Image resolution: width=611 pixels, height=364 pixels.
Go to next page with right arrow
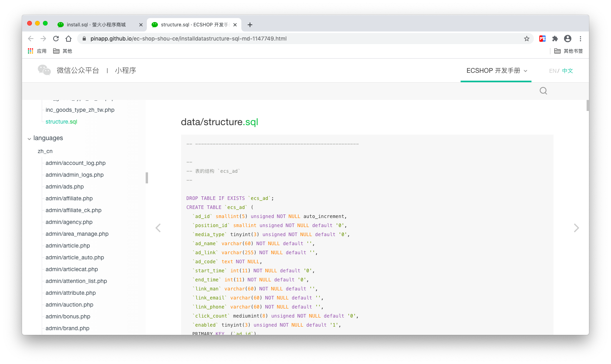click(x=576, y=228)
